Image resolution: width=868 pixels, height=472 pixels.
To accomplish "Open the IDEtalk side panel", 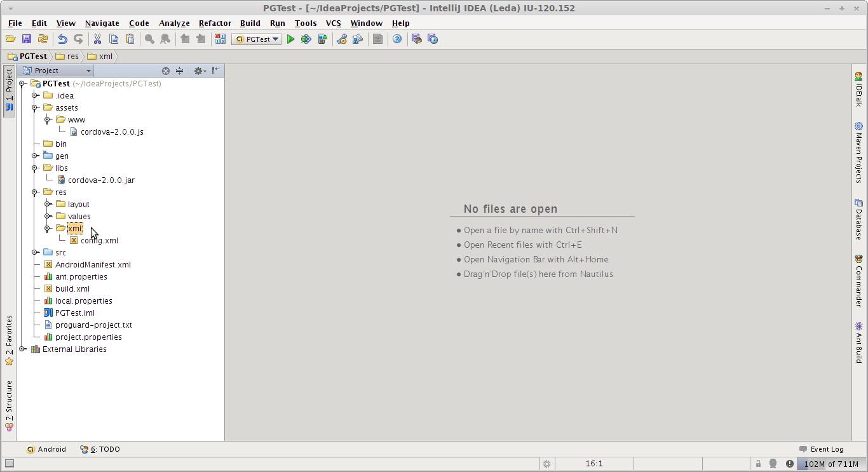I will point(858,89).
